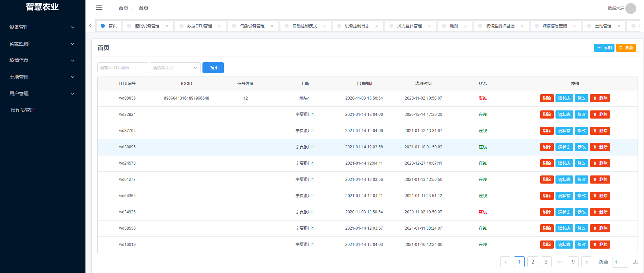This screenshot has width=644, height=273.
Task: Switch to the 灌溉设备管理 tab
Action: pyautogui.click(x=147, y=26)
